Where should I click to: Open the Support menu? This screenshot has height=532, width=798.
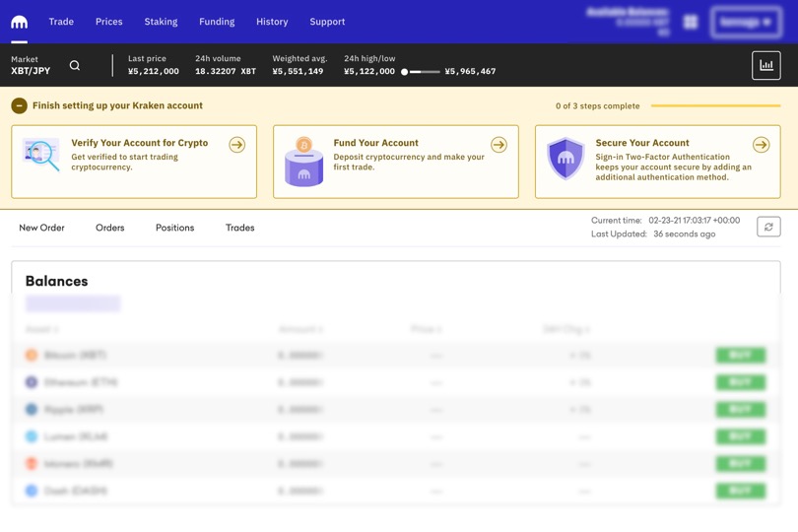click(x=327, y=22)
